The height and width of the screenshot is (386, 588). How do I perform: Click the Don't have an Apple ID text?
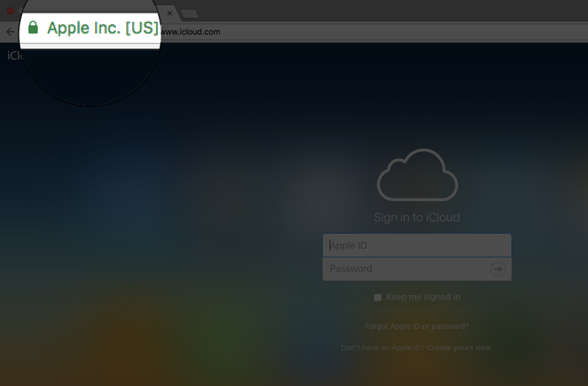(382, 347)
